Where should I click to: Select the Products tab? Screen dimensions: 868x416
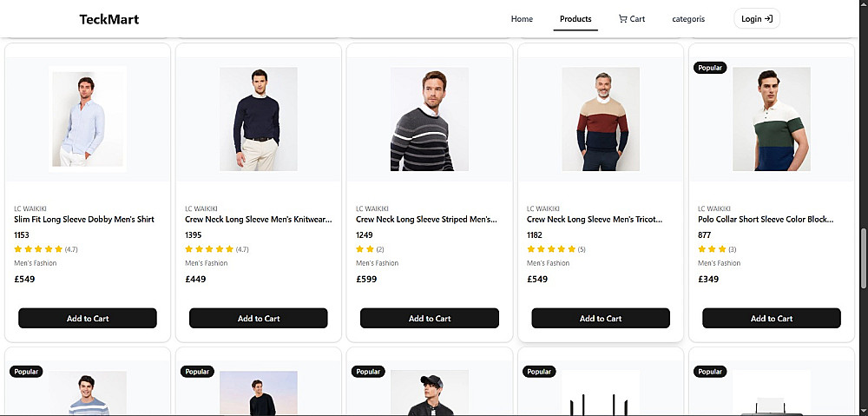575,19
